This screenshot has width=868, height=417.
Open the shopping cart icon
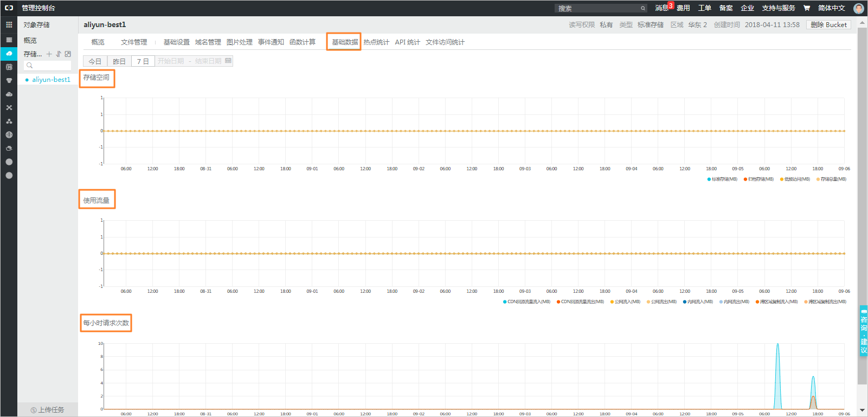(x=807, y=8)
